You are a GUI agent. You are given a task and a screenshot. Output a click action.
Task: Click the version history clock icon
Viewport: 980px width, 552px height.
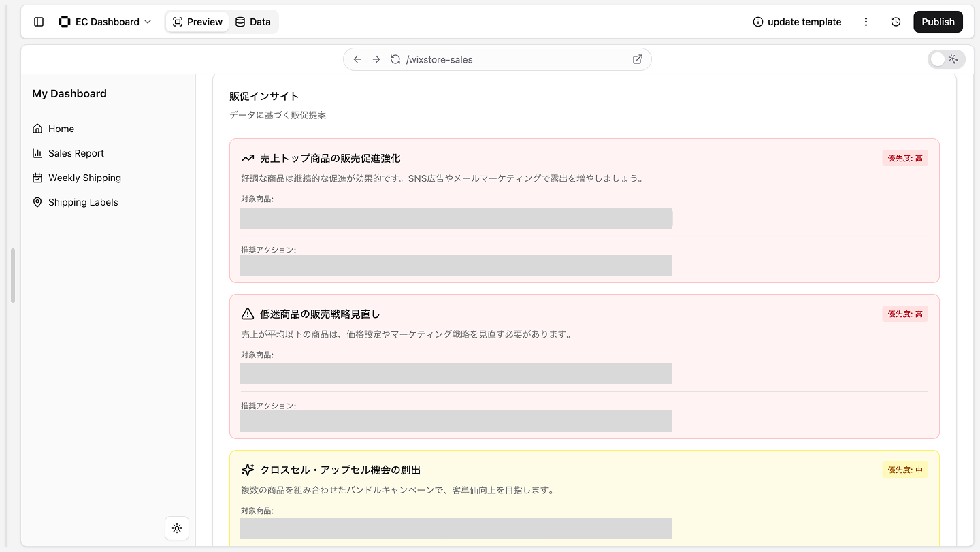coord(896,21)
